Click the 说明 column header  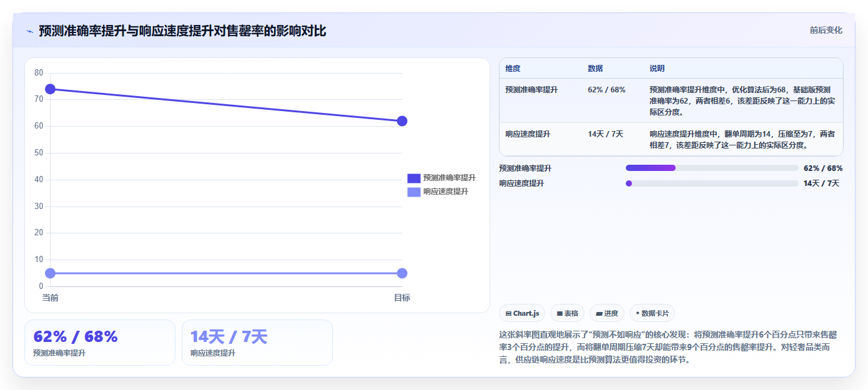[x=657, y=68]
